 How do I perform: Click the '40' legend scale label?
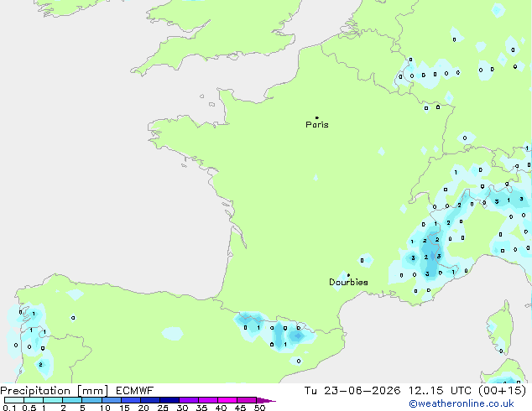tap(221, 408)
